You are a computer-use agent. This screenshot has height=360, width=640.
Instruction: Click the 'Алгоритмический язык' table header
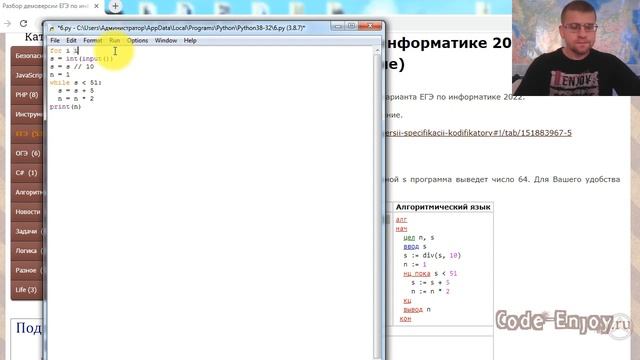pos(443,207)
